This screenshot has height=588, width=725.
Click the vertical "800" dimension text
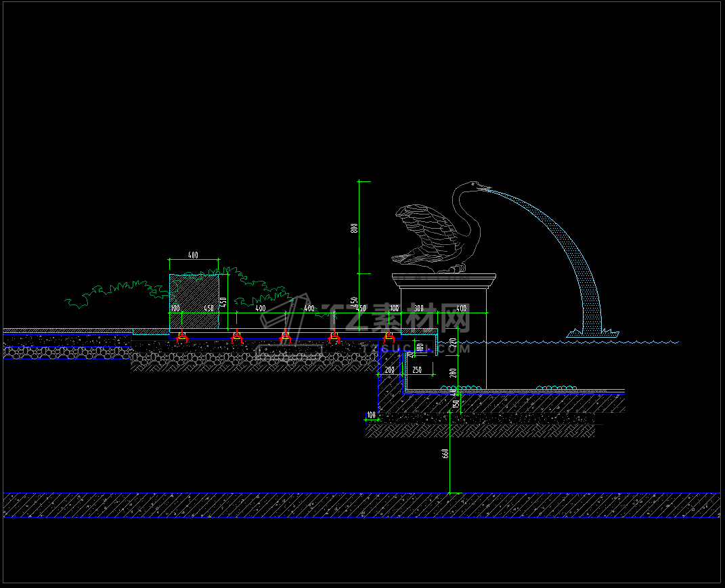pos(354,228)
